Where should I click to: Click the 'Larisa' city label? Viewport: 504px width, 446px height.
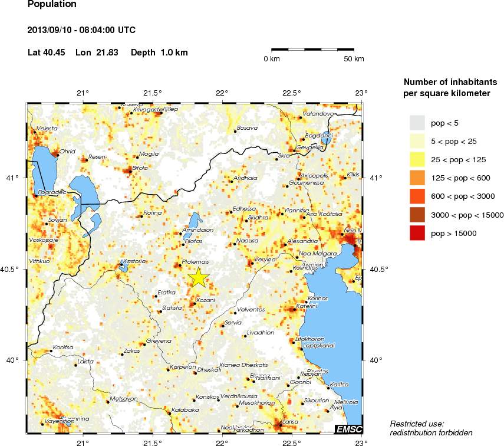(x=290, y=422)
